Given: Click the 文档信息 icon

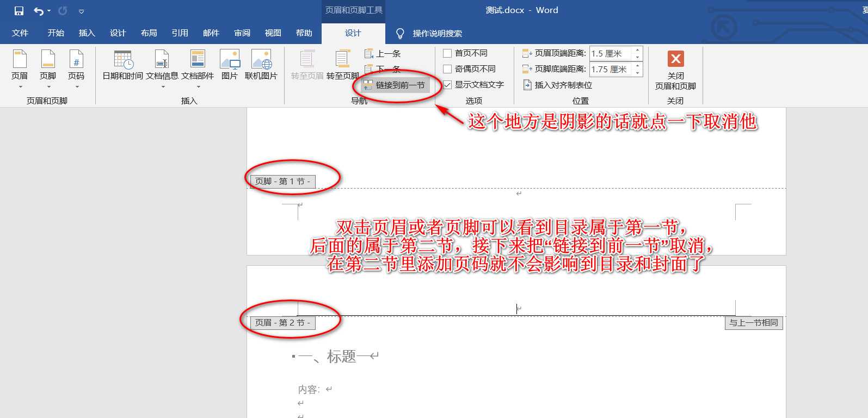Looking at the screenshot, I should [162, 59].
